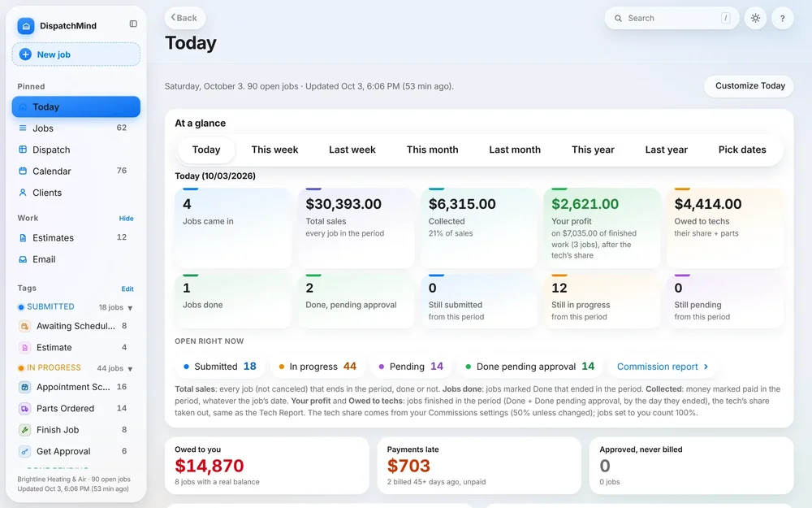Collapse the sidebar panel icon

tap(133, 24)
